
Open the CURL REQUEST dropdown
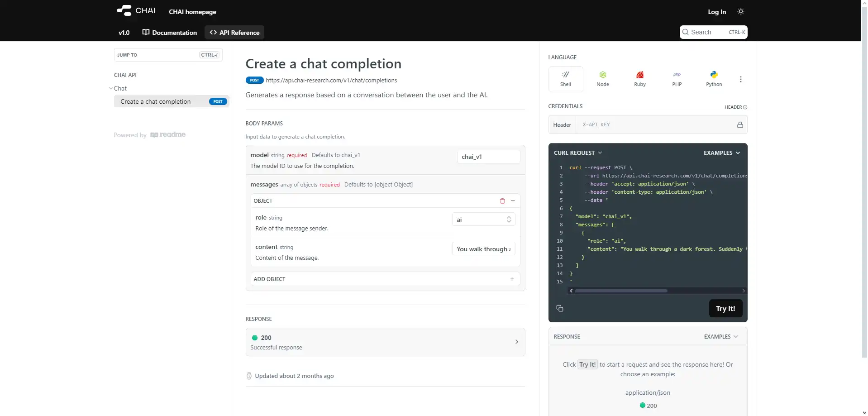pyautogui.click(x=578, y=153)
